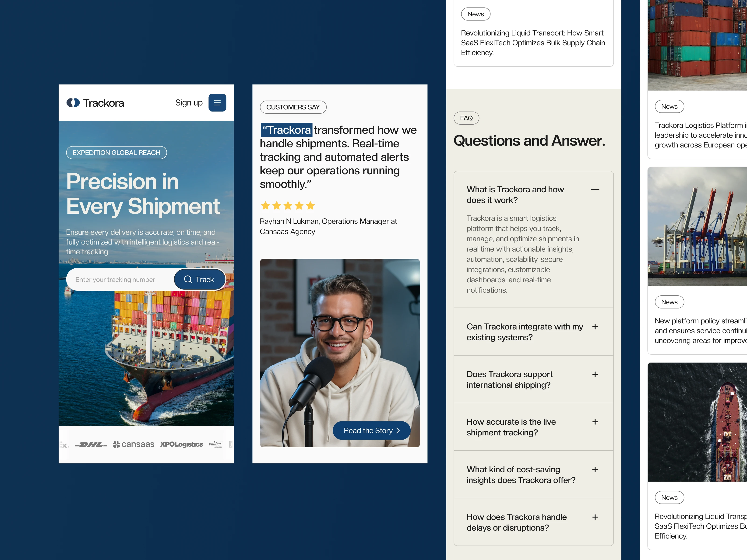Open the aerial red ship article image
The image size is (747, 560).
pyautogui.click(x=697, y=422)
